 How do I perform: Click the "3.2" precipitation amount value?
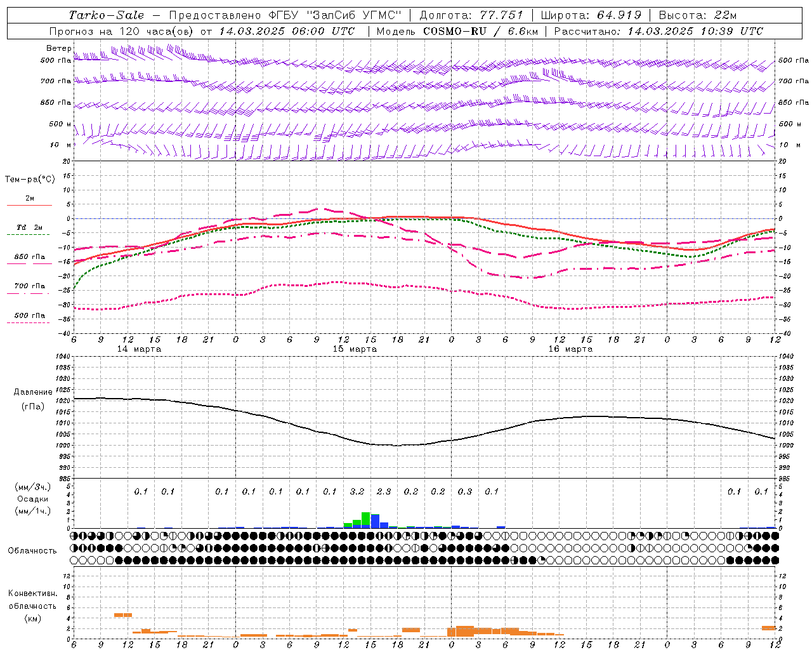[x=357, y=491]
